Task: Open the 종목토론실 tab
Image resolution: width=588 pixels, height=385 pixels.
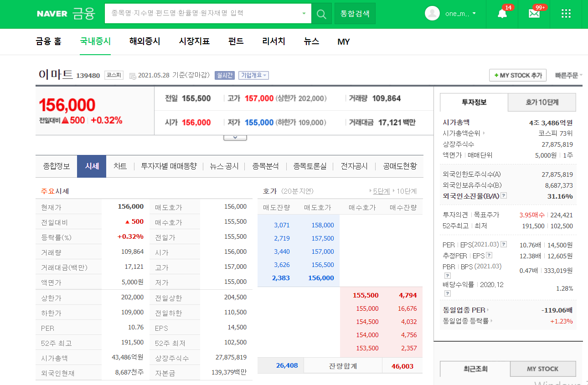Action: coord(309,166)
